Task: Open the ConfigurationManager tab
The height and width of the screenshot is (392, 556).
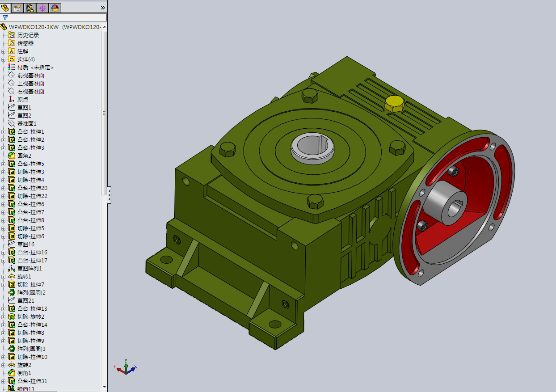Action: coord(30,8)
